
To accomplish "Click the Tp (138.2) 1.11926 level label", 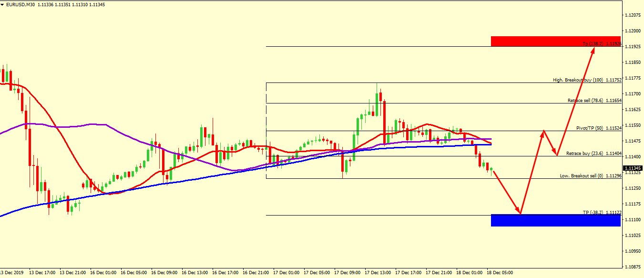I will click(602, 44).
